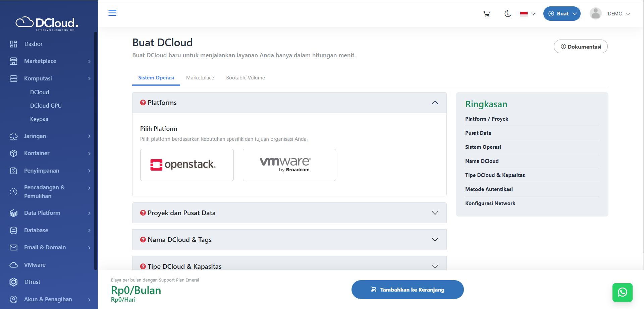
Task: Select the VMware by Broadcom platform
Action: tap(289, 165)
